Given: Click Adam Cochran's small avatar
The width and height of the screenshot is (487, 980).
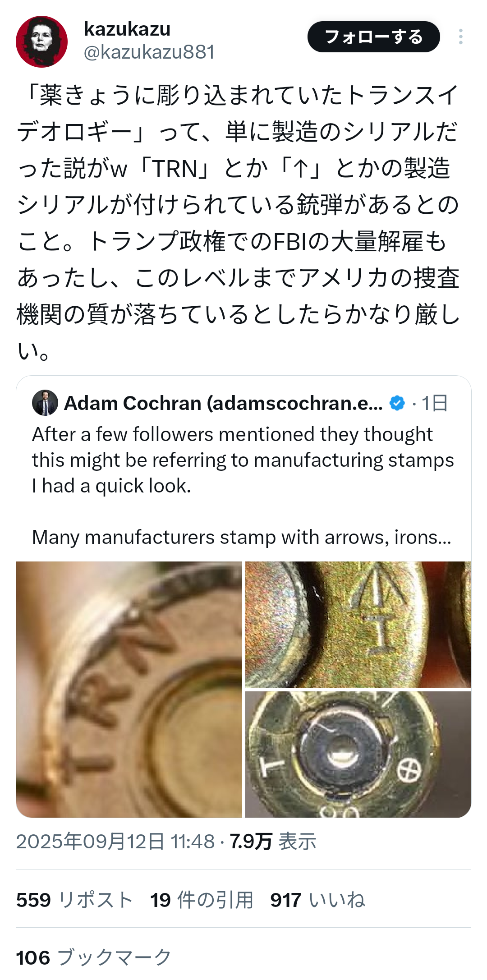Looking at the screenshot, I should tap(45, 403).
